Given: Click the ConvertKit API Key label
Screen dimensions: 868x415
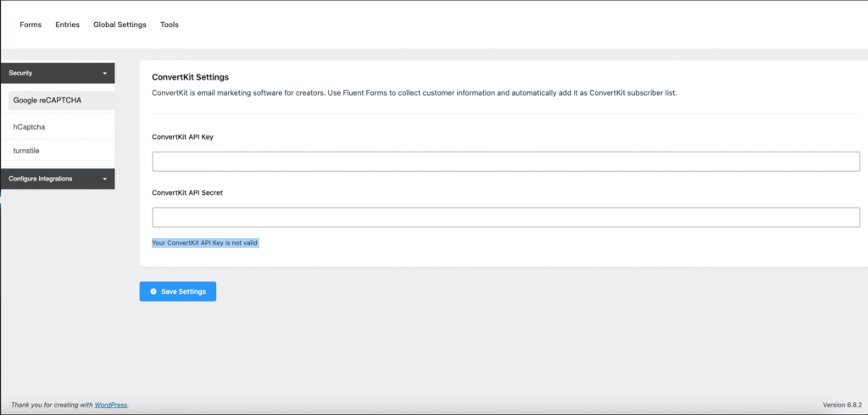Looking at the screenshot, I should (x=182, y=136).
